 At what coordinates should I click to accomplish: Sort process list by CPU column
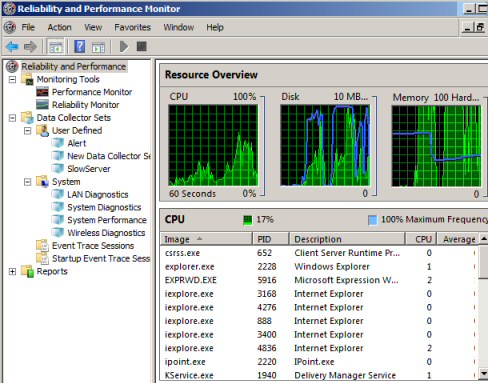[x=421, y=239]
